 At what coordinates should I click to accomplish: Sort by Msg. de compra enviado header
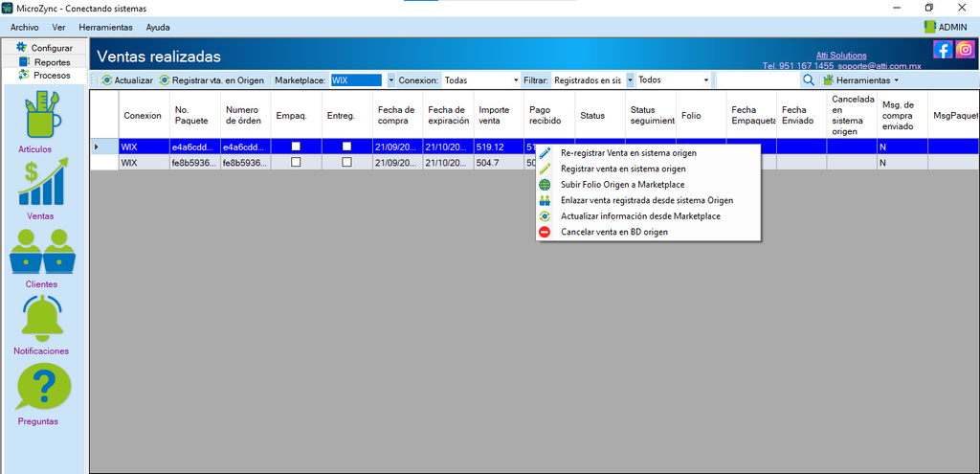[x=902, y=115]
